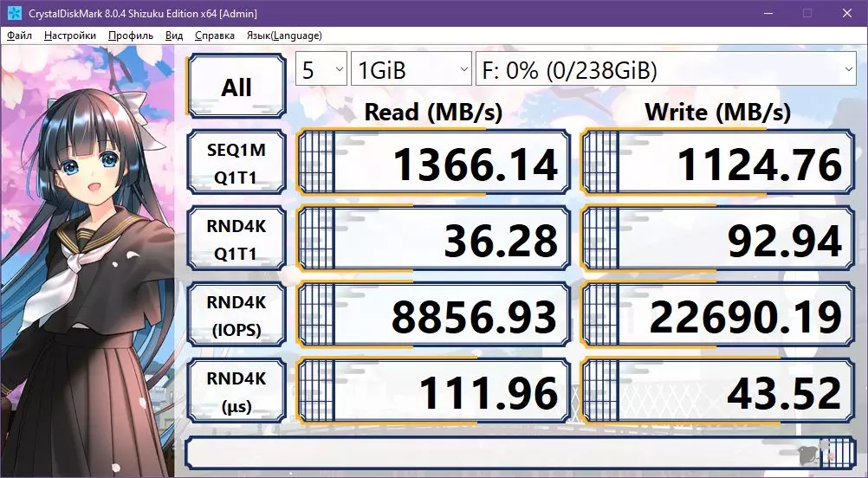
Task: Click the Read (MB/s) column header
Action: (x=433, y=113)
